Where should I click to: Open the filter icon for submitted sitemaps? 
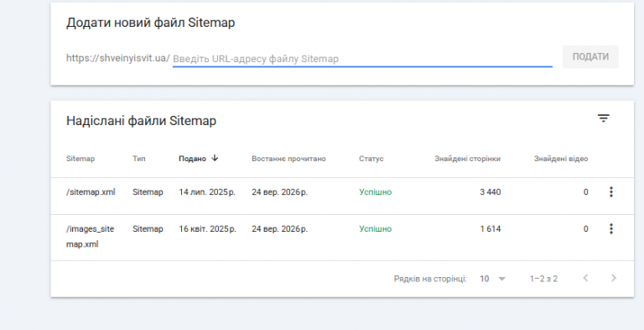coord(603,118)
